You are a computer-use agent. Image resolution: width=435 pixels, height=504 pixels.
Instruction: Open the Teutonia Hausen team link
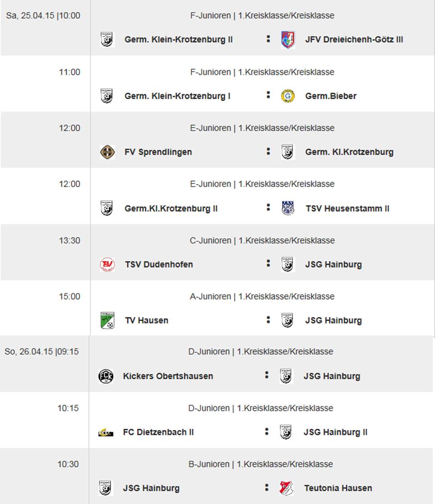click(x=338, y=488)
